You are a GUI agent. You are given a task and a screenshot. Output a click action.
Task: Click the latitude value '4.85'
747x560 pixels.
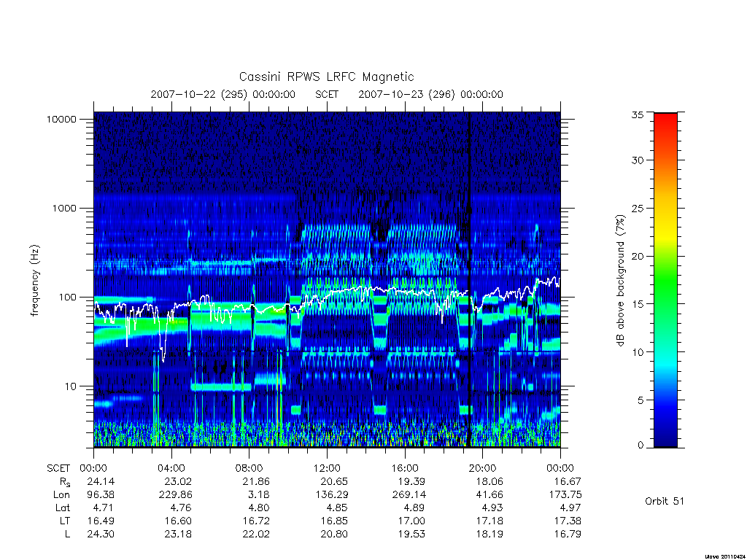tap(336, 507)
